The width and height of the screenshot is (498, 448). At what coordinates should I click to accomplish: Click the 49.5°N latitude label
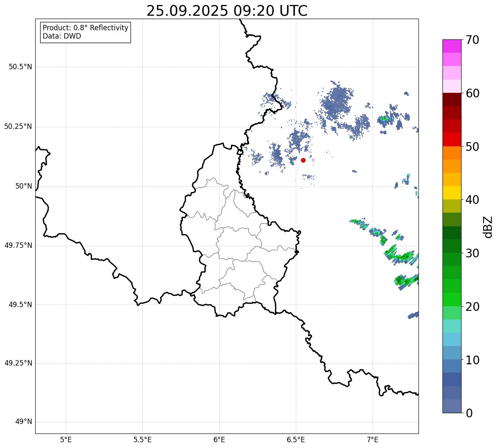(x=20, y=305)
